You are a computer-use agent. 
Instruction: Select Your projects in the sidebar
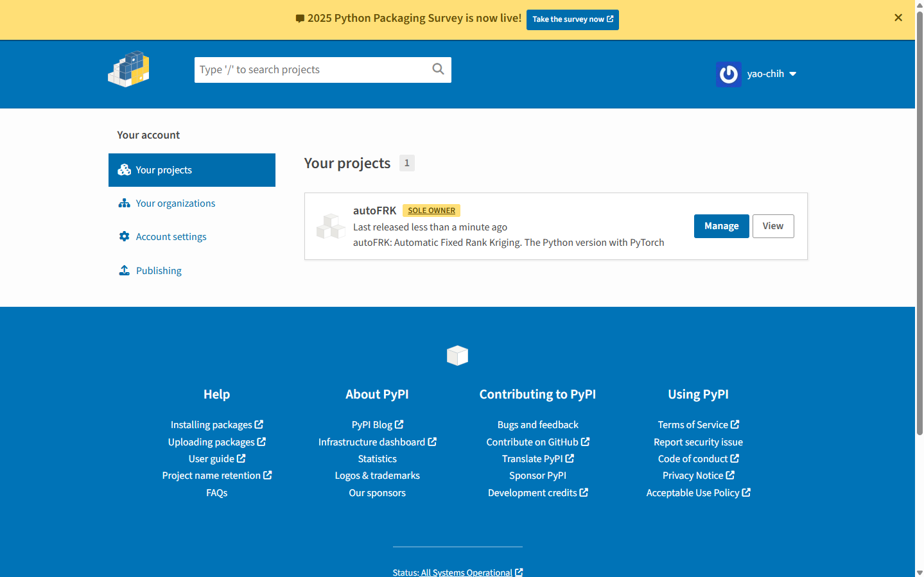click(x=192, y=170)
